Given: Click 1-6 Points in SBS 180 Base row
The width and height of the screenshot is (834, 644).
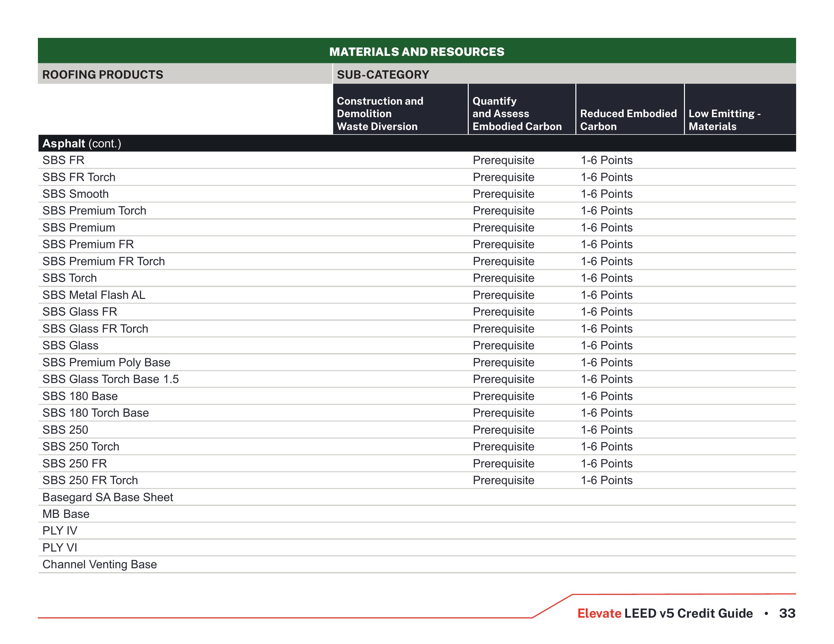Looking at the screenshot, I should click(607, 396).
